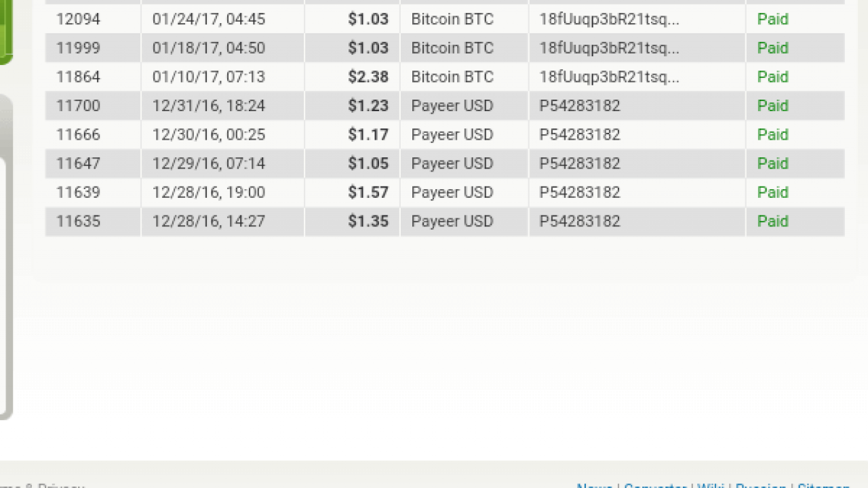868x488 pixels.
Task: Select the row with ID 11700
Action: tap(78, 106)
